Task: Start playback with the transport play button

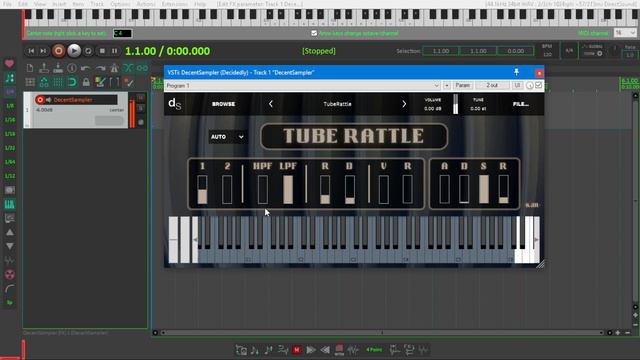Action: [74, 51]
